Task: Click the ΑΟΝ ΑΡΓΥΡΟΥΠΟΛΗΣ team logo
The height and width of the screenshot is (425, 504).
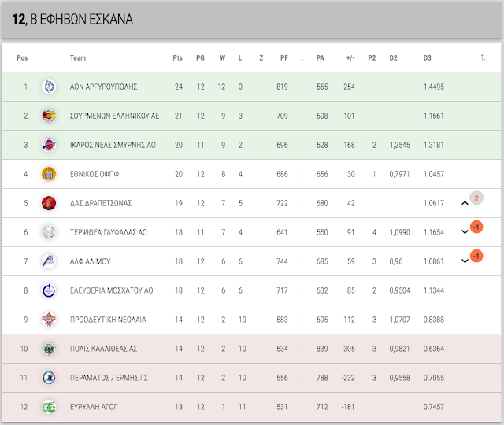Action: tap(49, 87)
